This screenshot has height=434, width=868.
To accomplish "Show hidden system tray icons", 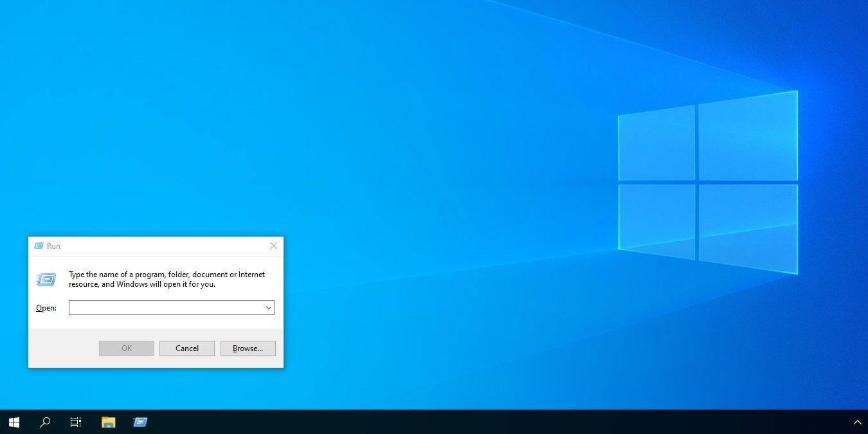I will [x=857, y=422].
